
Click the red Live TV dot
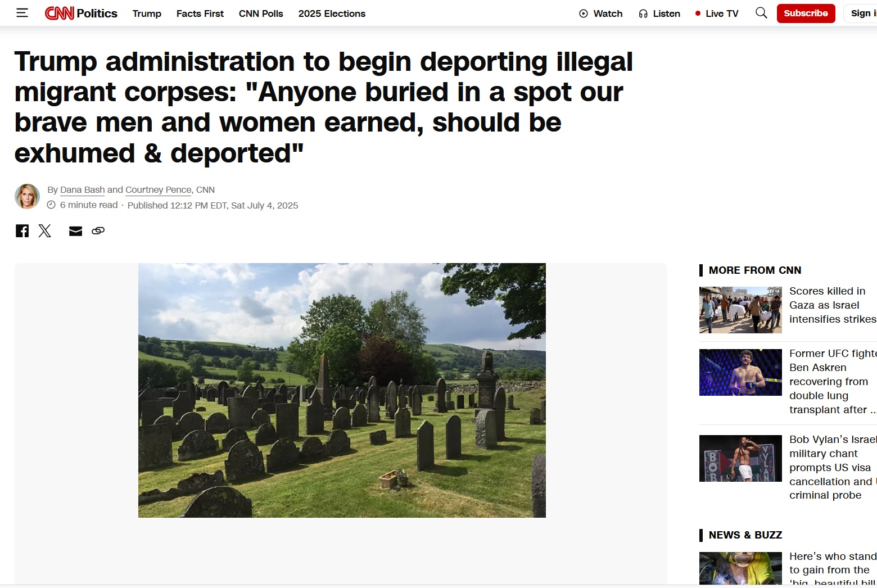click(698, 13)
